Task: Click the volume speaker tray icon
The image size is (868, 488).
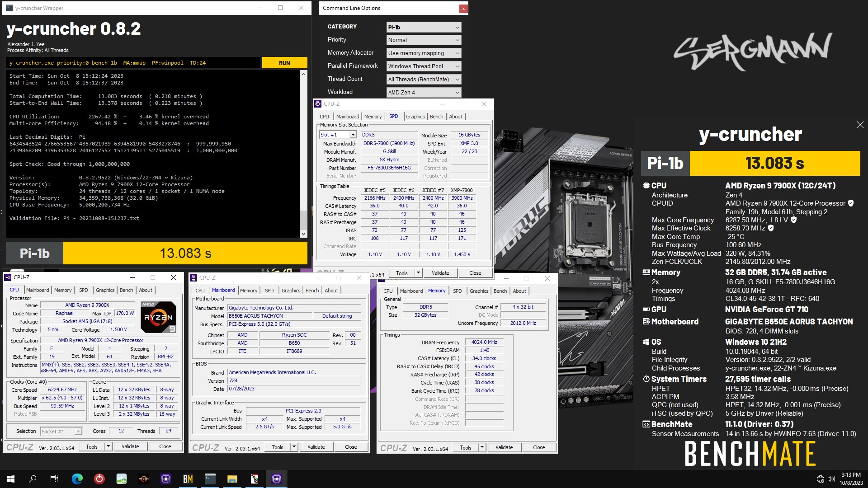Action: point(831,479)
